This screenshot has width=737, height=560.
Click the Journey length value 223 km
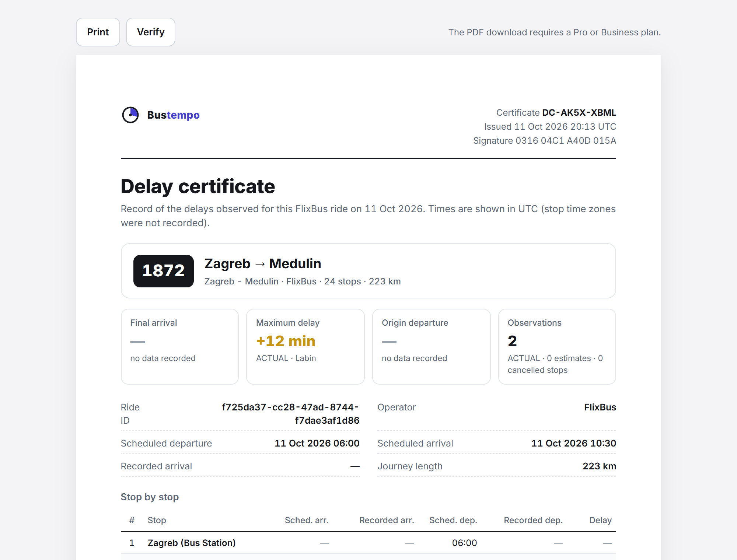tap(599, 466)
